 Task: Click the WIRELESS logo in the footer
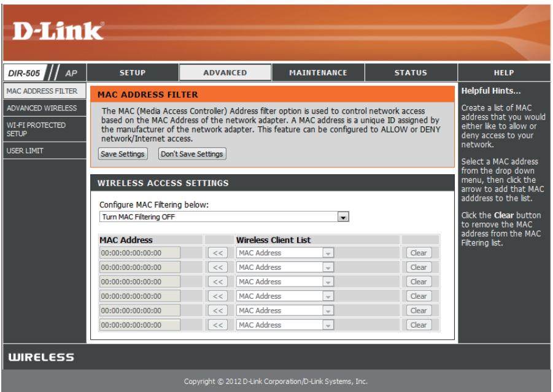[x=41, y=357]
